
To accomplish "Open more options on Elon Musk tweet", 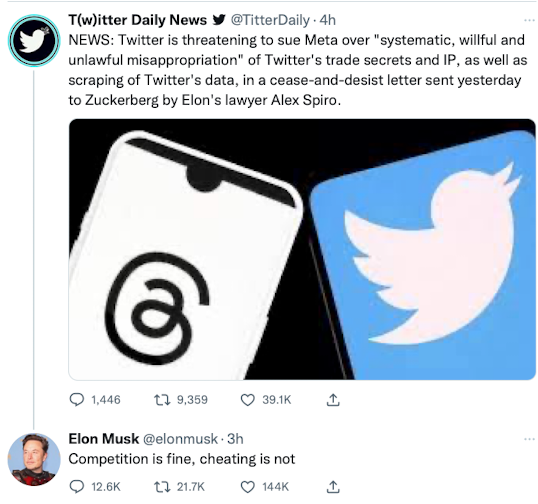I will pos(530,439).
